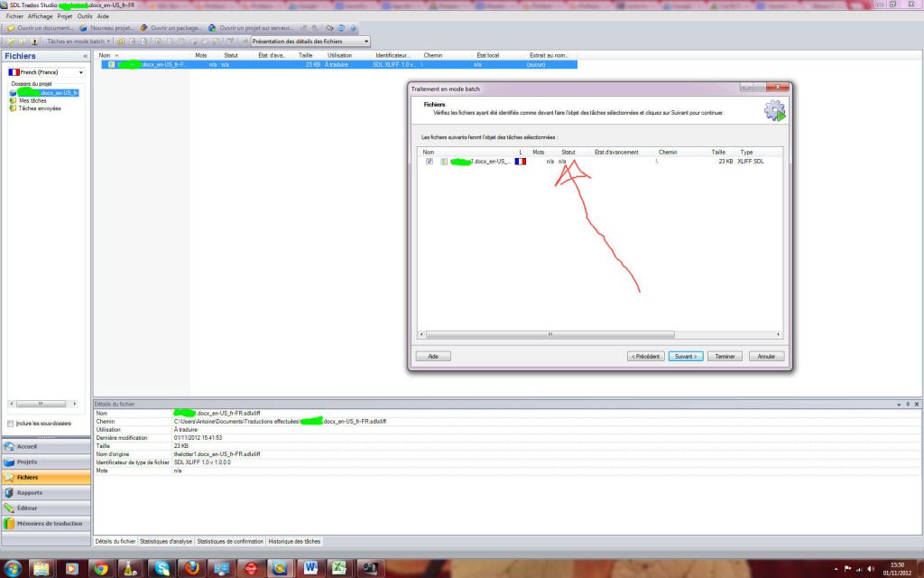
Task: Open the Fichier menu
Action: coord(14,16)
